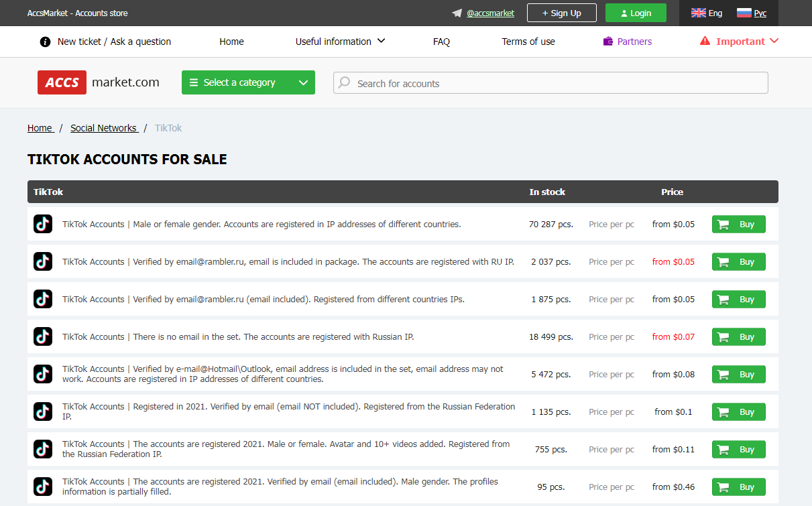Click the 'TikTok' table header label

pyautogui.click(x=48, y=192)
